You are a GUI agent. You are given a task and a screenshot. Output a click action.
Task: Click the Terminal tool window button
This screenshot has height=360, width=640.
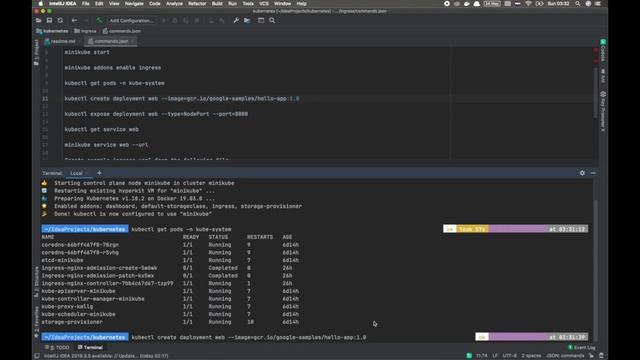[90, 347]
